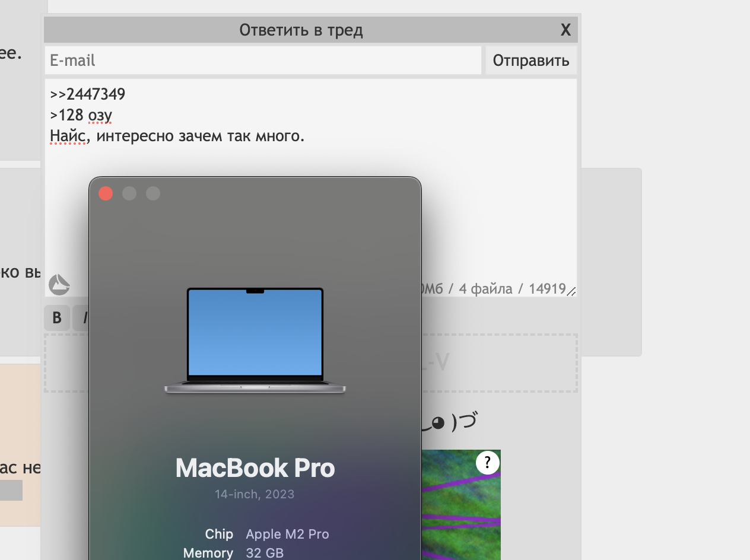This screenshot has width=750, height=560.
Task: Click the question mark badge on the thumbnail
Action: click(487, 463)
